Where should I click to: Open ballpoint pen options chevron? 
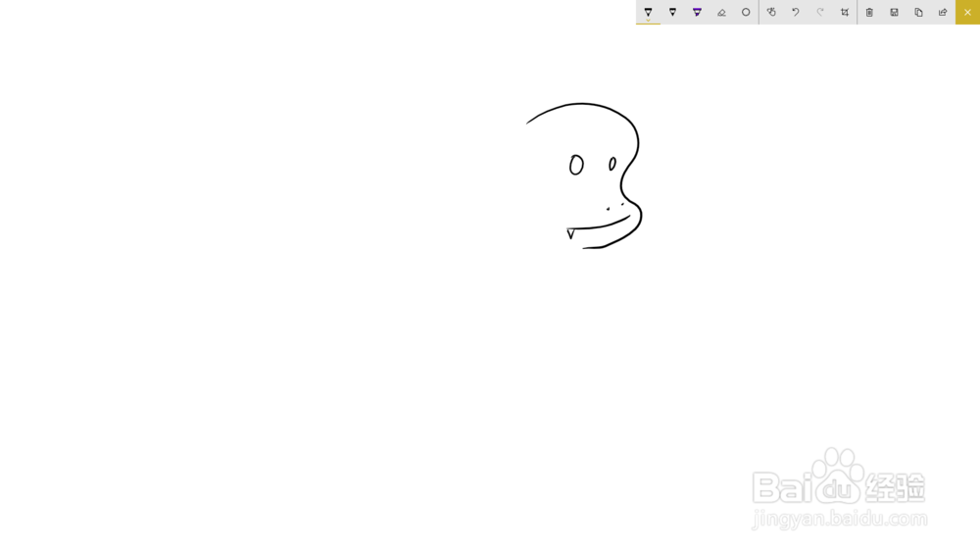[x=648, y=21]
